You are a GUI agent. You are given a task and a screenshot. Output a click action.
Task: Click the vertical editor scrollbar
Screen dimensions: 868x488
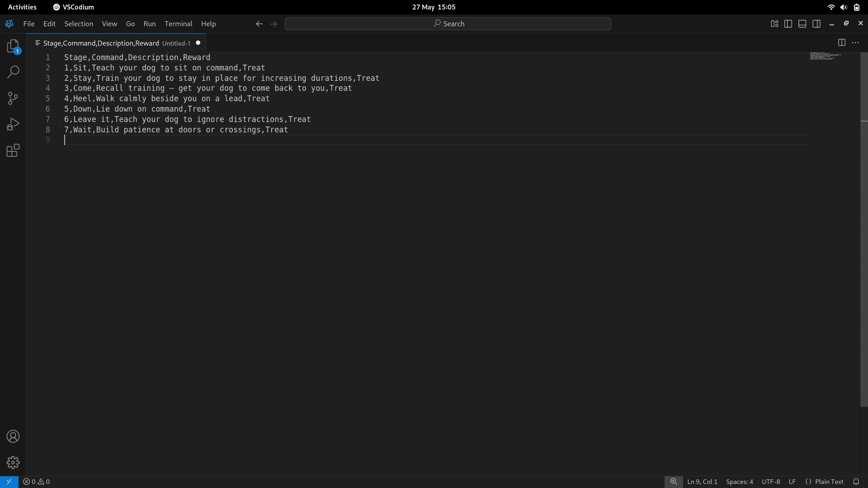point(864,229)
